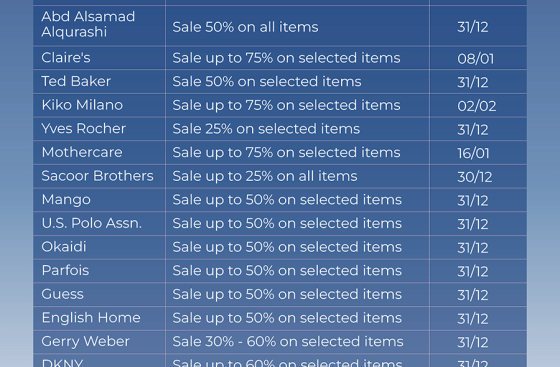
Task: Click the Mango brand name
Action: pos(66,200)
